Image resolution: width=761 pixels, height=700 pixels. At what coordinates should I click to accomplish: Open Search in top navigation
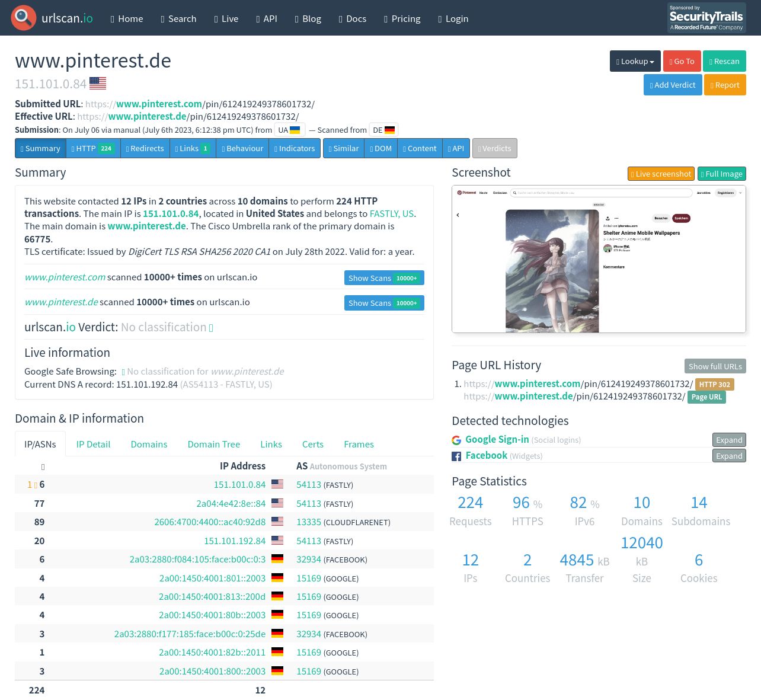click(x=178, y=18)
